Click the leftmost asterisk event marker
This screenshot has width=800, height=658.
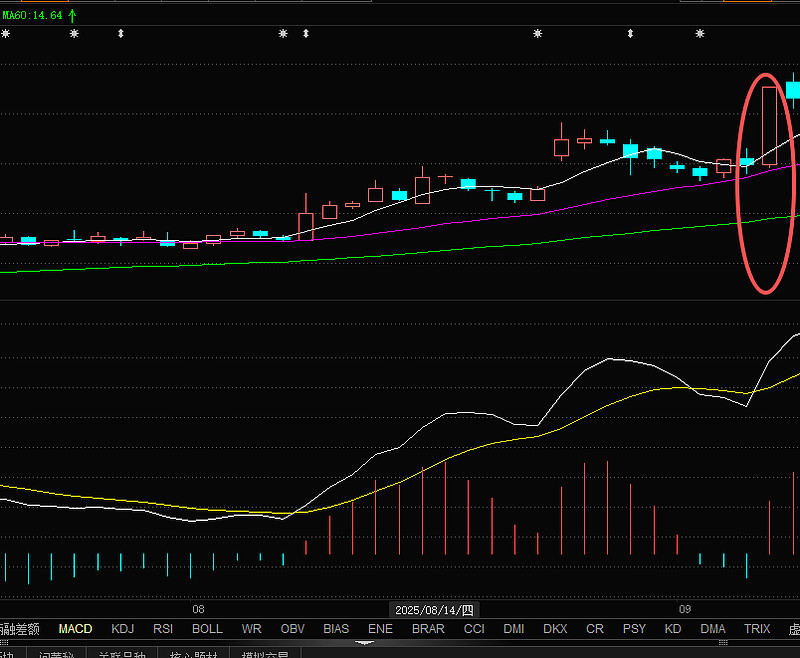pos(5,34)
